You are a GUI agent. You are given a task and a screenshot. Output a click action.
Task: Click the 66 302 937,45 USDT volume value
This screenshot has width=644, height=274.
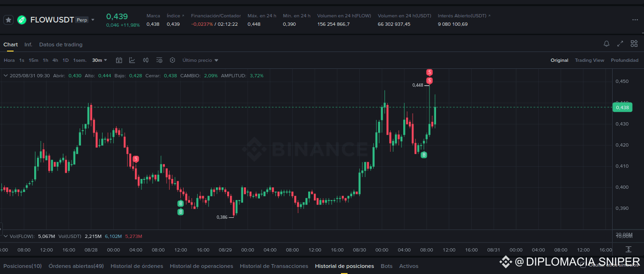[x=394, y=24]
